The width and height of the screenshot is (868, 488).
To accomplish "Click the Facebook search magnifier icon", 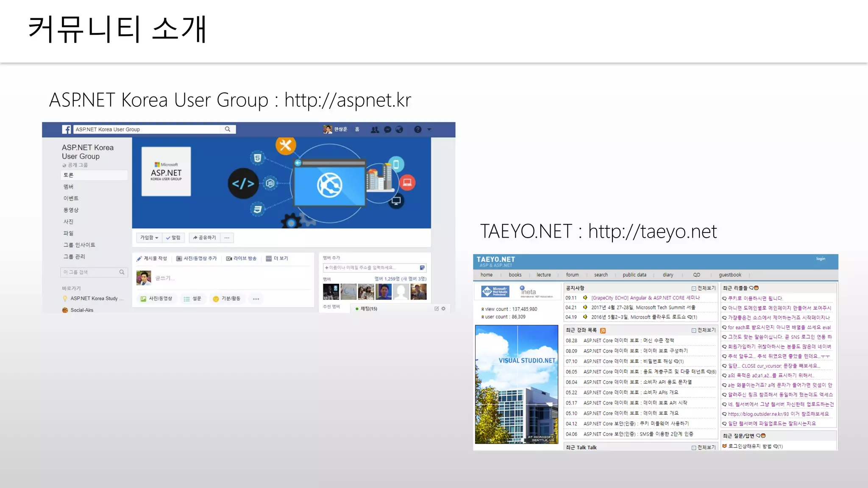I will pyautogui.click(x=228, y=129).
